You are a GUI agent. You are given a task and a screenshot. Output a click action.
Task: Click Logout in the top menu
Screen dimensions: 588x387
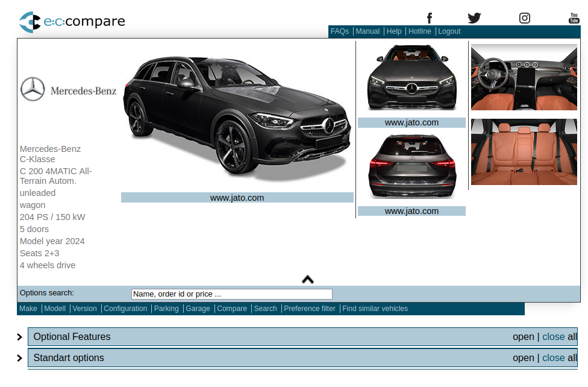[449, 31]
